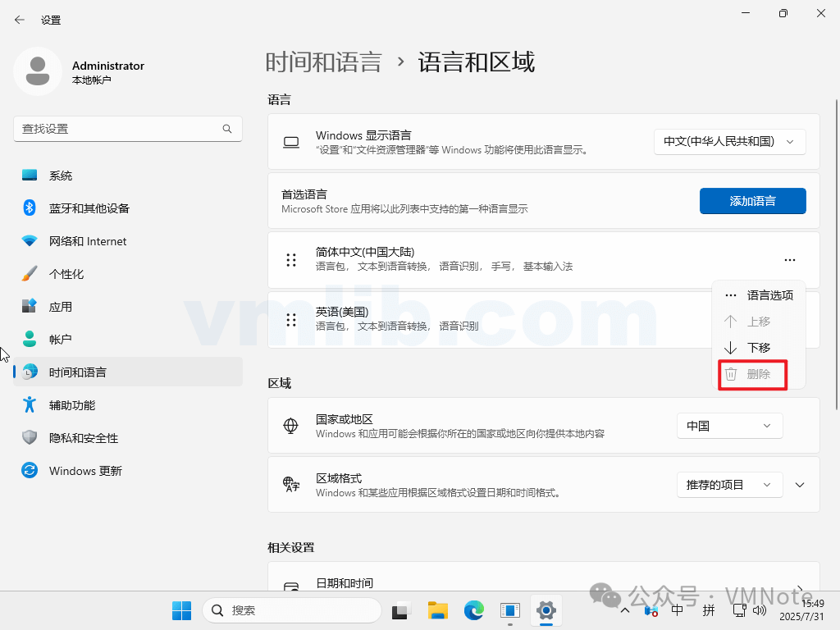Open Microsoft Edge from the taskbar
The width and height of the screenshot is (840, 630).
pyautogui.click(x=474, y=610)
